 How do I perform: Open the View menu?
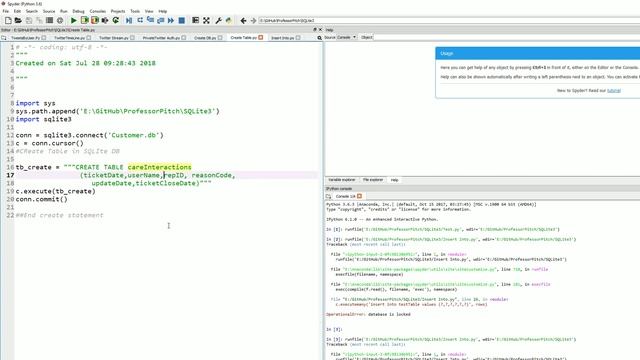[x=149, y=11]
